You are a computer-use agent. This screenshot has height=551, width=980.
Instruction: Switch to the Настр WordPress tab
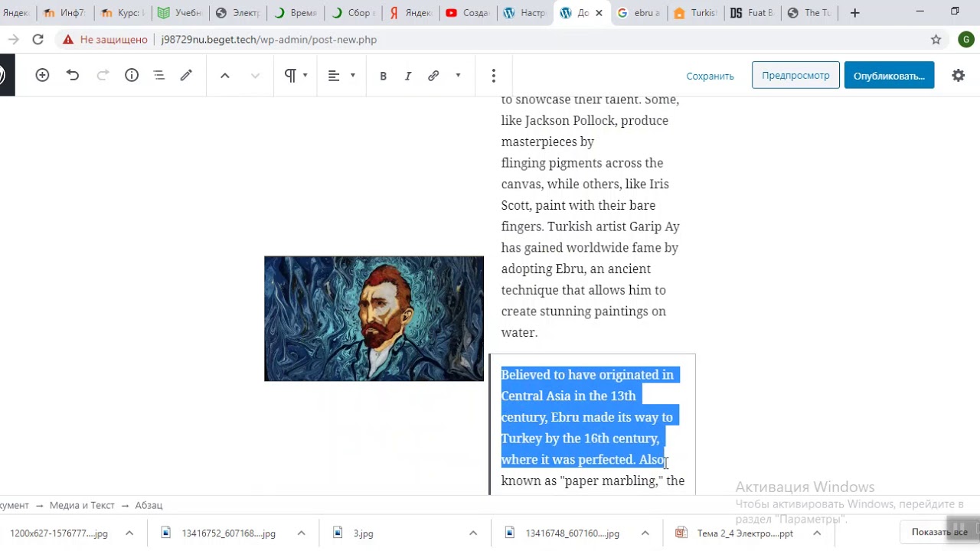(524, 13)
